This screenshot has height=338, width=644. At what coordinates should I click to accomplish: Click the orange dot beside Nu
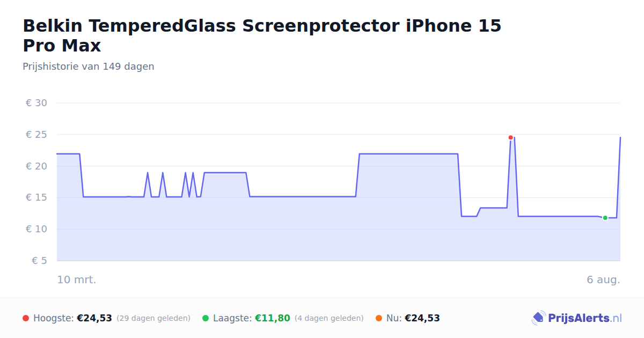pos(379,318)
